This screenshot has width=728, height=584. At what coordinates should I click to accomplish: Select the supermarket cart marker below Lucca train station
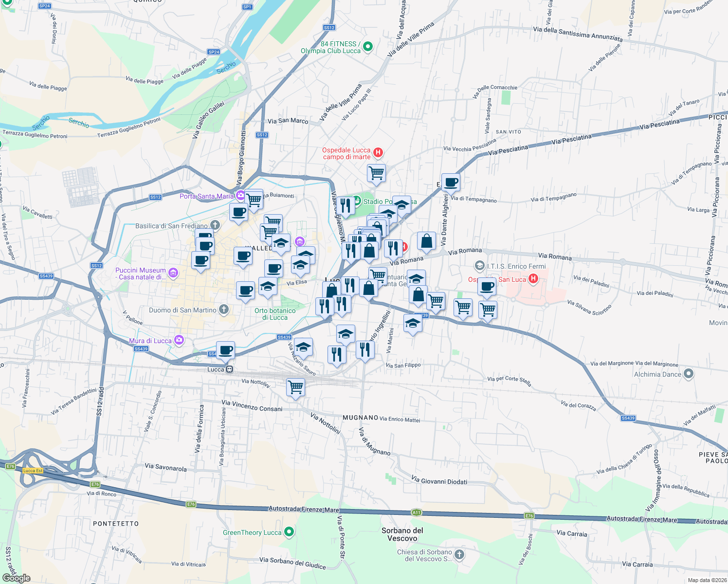pyautogui.click(x=295, y=387)
